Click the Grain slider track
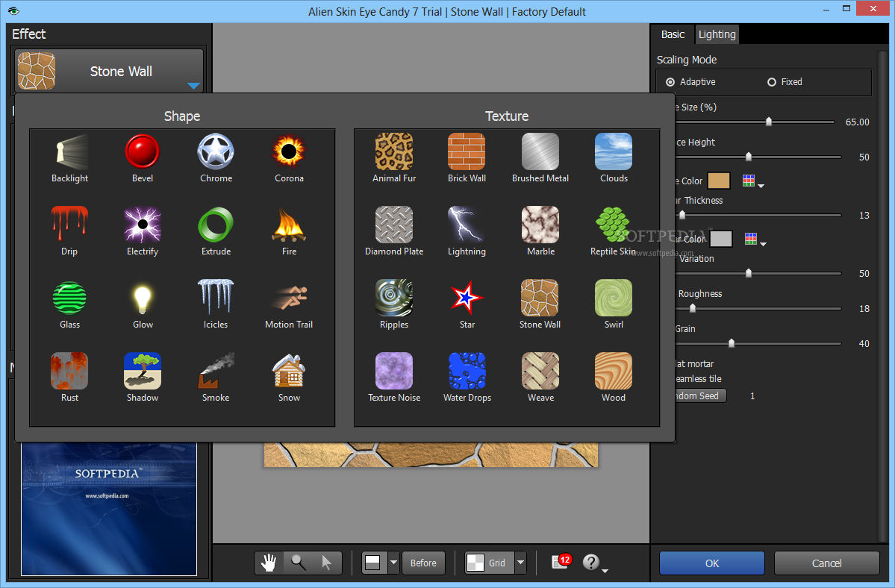This screenshot has width=895, height=588. point(758,343)
